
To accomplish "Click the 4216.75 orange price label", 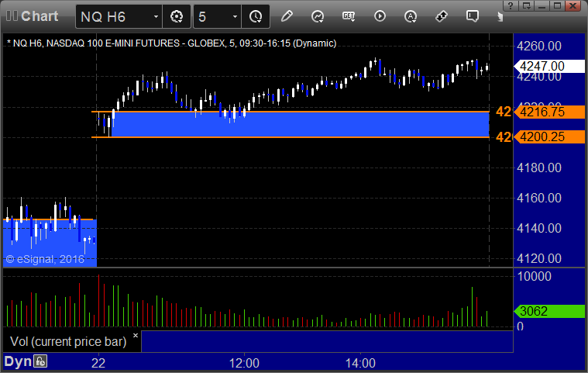I will (549, 112).
